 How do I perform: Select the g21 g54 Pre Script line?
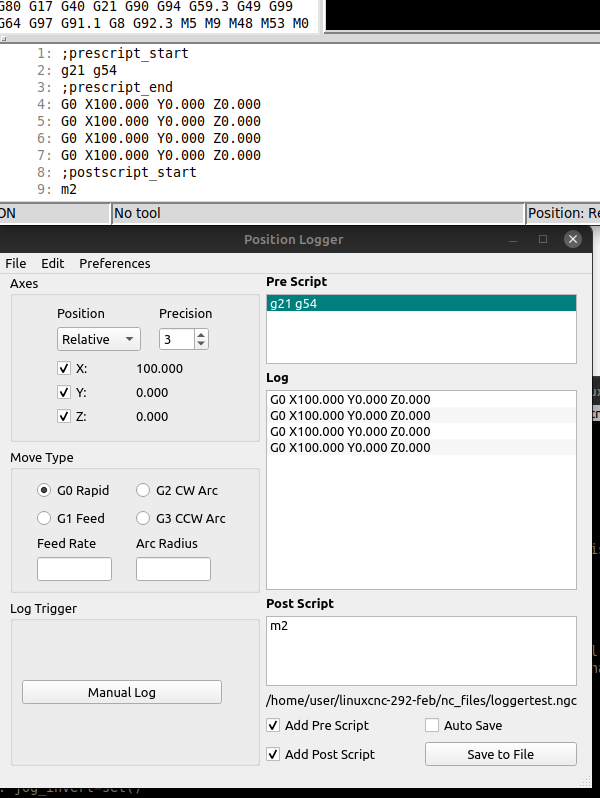[x=421, y=304]
